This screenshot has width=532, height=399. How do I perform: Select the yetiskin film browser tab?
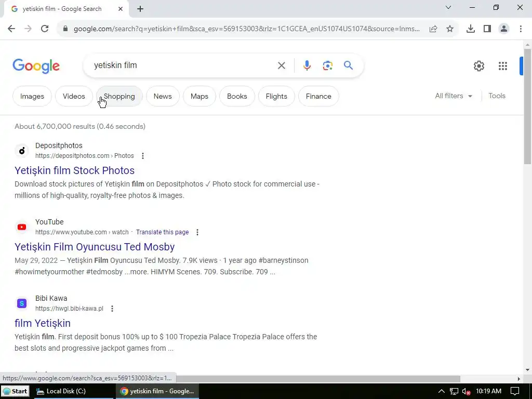(x=66, y=9)
